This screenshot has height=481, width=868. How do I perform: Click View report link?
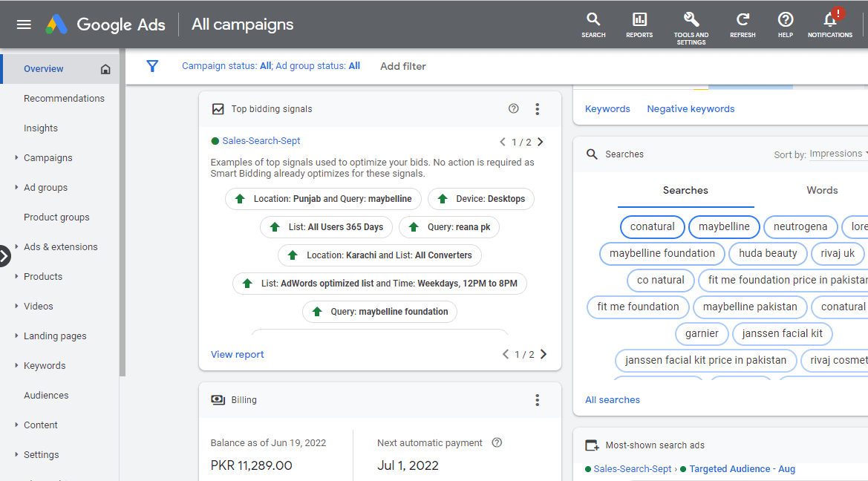pyautogui.click(x=238, y=354)
